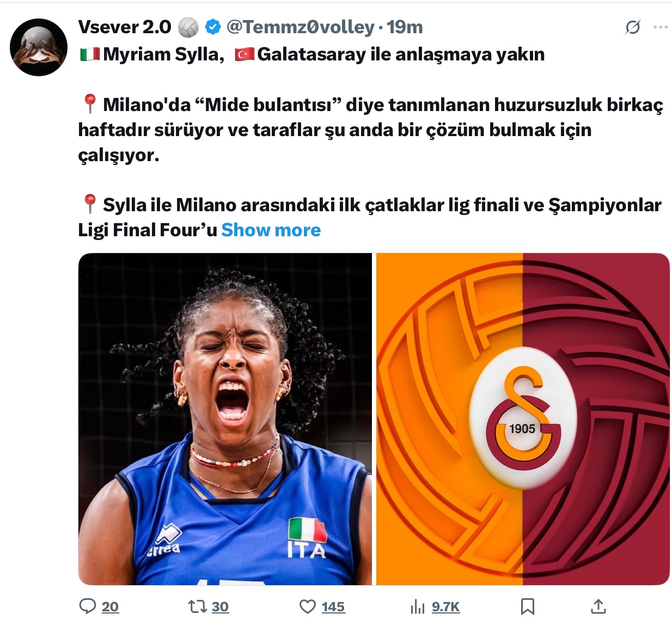The image size is (672, 620).
Task: Expand tweet with Show more
Action: pyautogui.click(x=271, y=230)
